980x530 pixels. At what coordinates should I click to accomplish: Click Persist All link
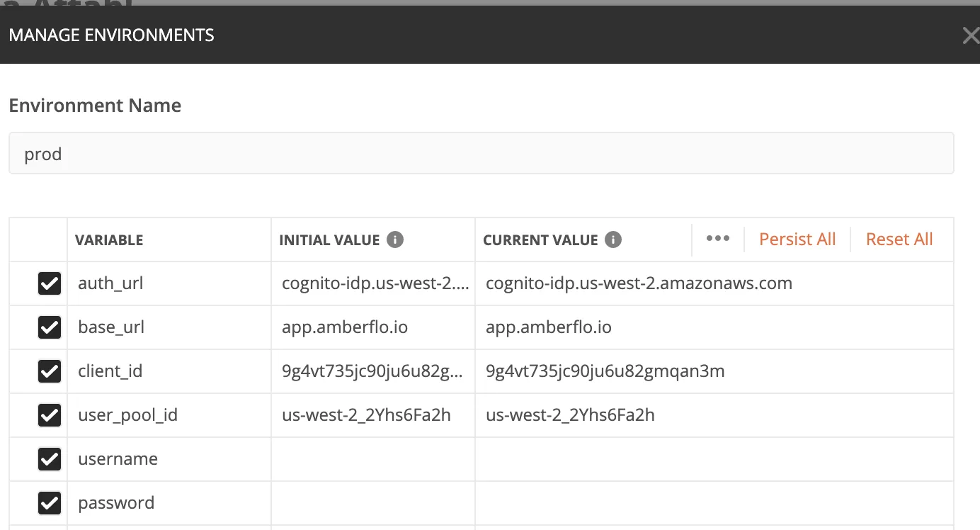pyautogui.click(x=797, y=239)
